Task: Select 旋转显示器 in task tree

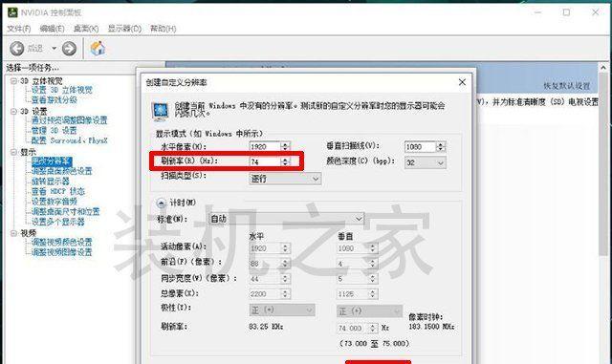Action: (51, 181)
